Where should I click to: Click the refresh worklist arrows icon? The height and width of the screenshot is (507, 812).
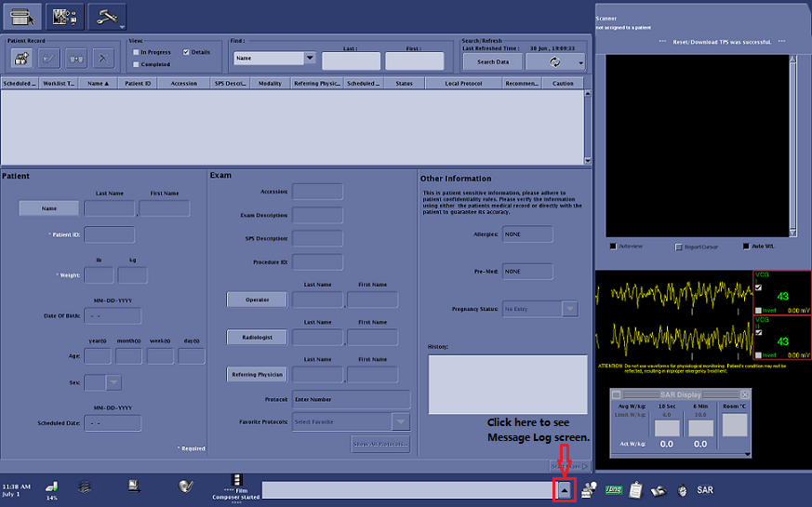pyautogui.click(x=555, y=61)
